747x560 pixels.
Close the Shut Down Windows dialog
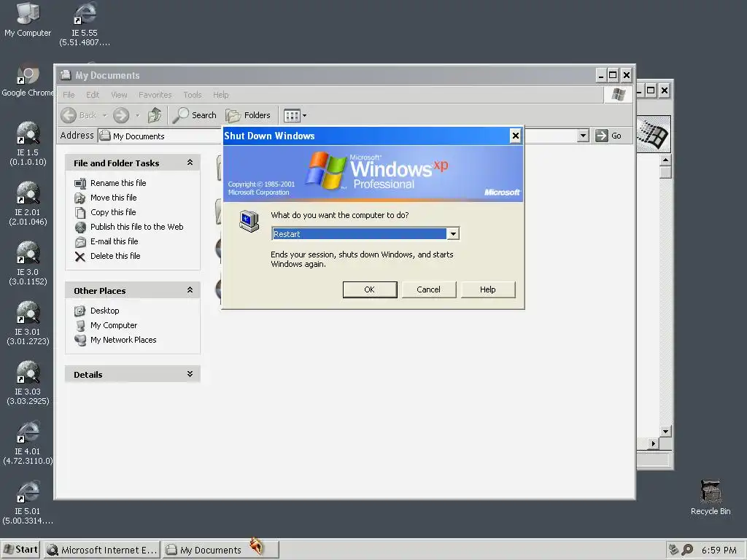[x=516, y=136]
